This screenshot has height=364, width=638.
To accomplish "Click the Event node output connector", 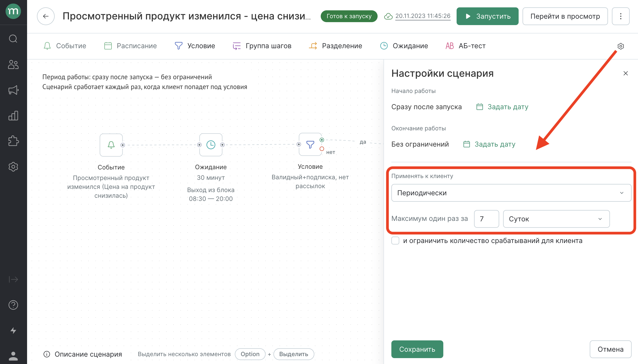I will [x=123, y=145].
